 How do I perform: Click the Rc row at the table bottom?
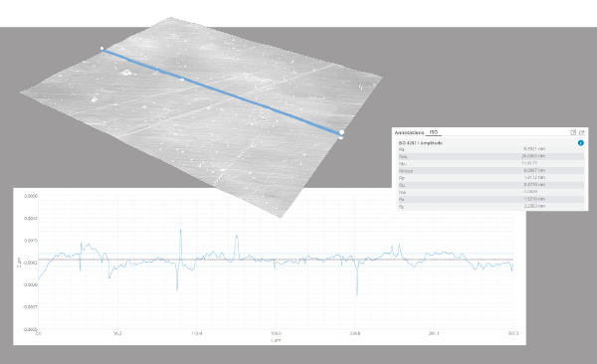[491, 207]
